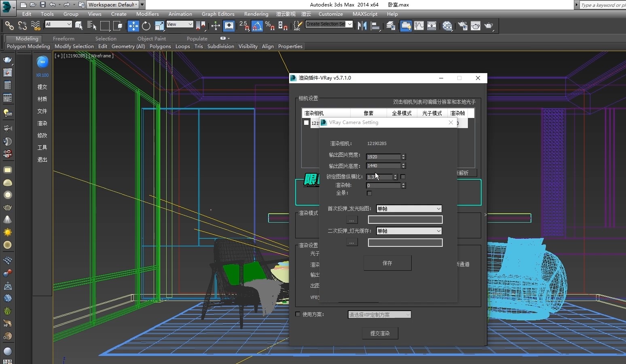
Task: Toggle Keyboard Shortcut Override
Action: 229,26
